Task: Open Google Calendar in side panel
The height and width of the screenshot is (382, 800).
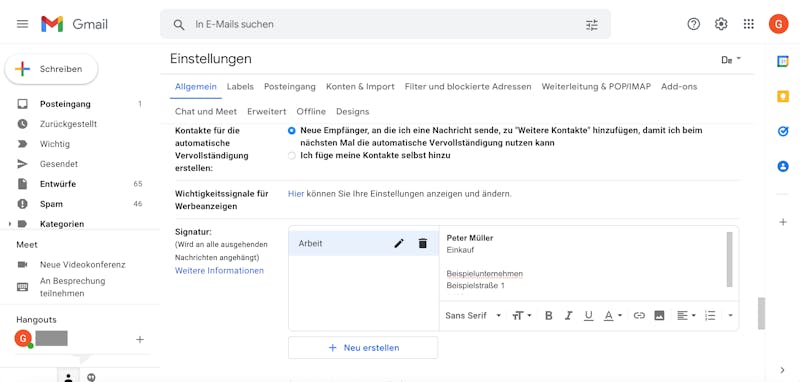Action: [783, 61]
